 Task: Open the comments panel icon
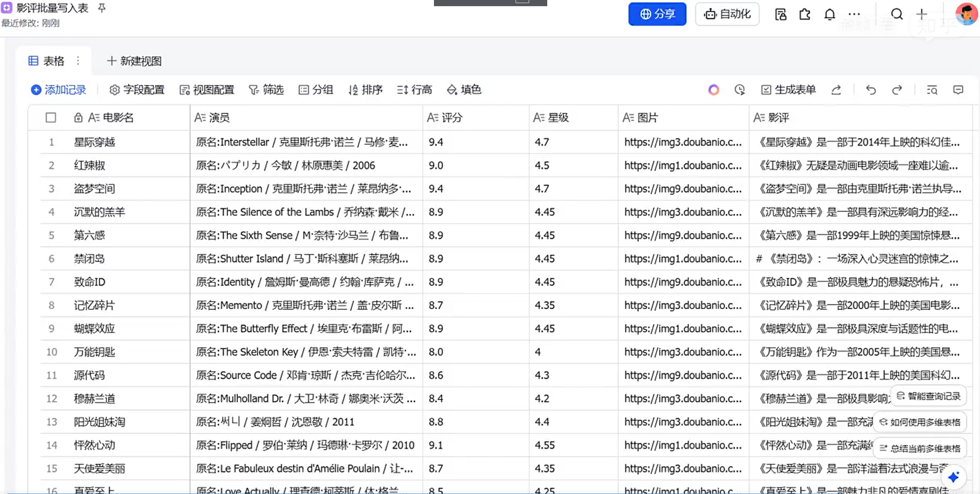[958, 90]
